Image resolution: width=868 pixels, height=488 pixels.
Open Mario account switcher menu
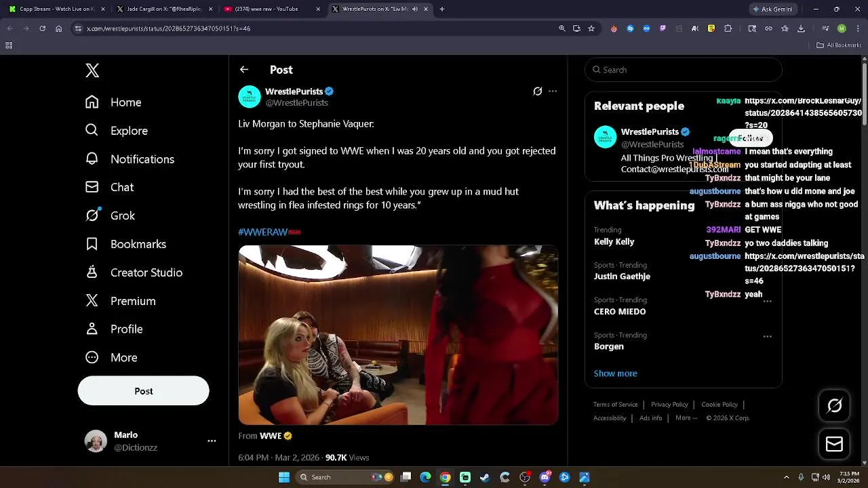(x=149, y=441)
